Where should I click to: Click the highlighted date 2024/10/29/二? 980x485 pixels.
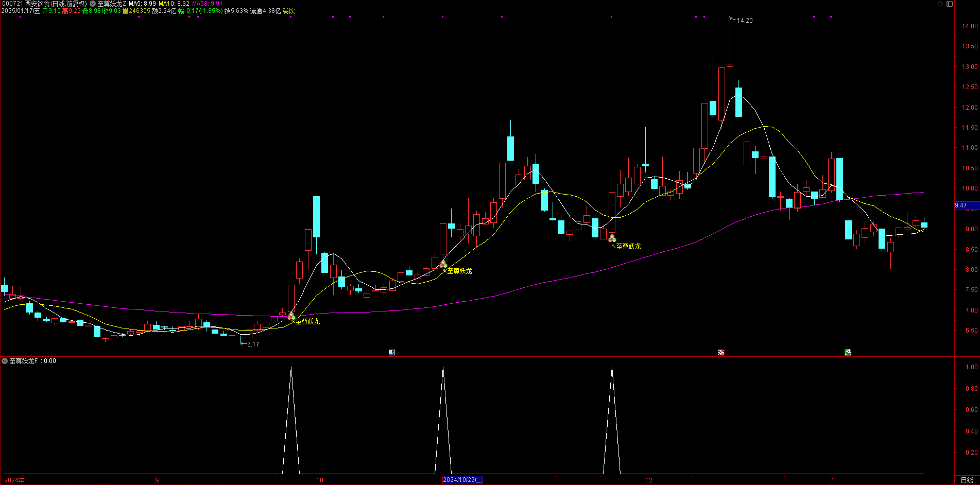click(462, 480)
